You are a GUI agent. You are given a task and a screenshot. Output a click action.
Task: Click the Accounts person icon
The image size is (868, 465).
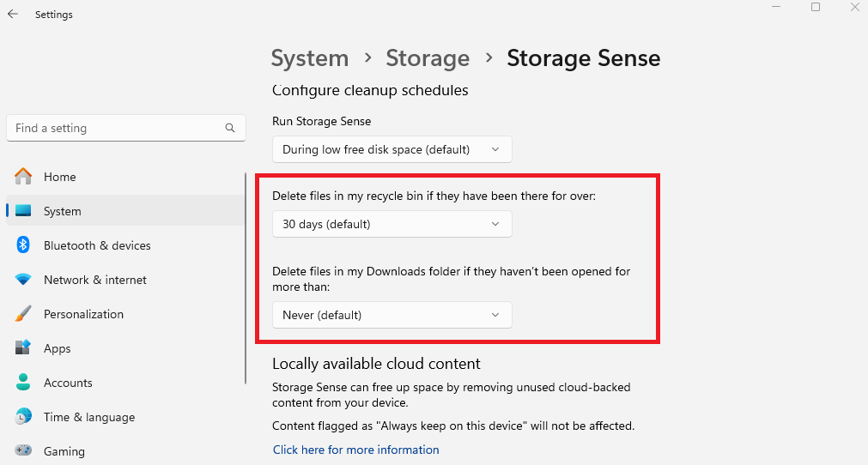[x=23, y=383]
